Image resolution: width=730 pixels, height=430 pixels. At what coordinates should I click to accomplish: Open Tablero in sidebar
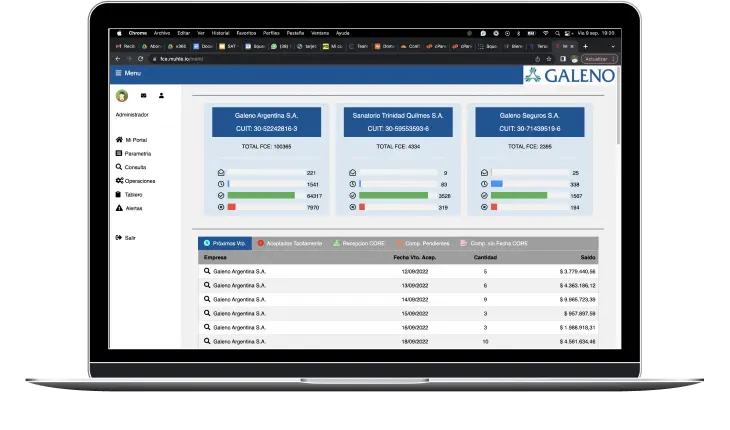129,195
